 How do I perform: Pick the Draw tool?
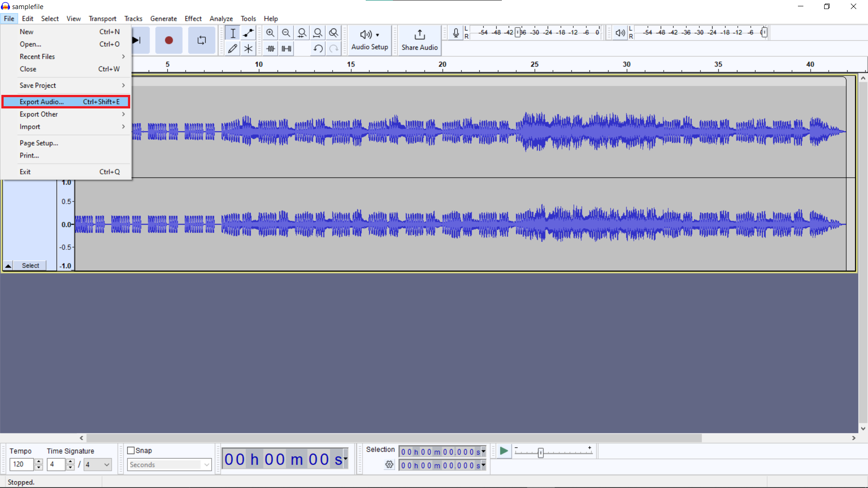(x=232, y=48)
